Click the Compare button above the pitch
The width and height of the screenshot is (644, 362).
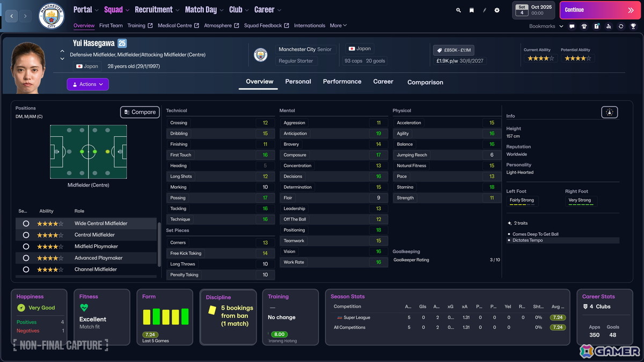coord(140,112)
